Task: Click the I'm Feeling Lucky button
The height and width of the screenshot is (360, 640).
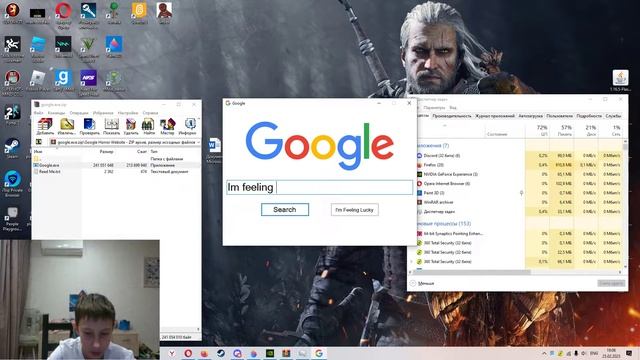Action: coord(354,210)
